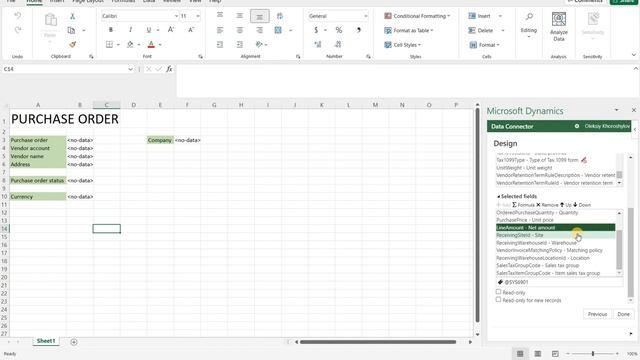Open Data Connector settings gear

pos(577,126)
